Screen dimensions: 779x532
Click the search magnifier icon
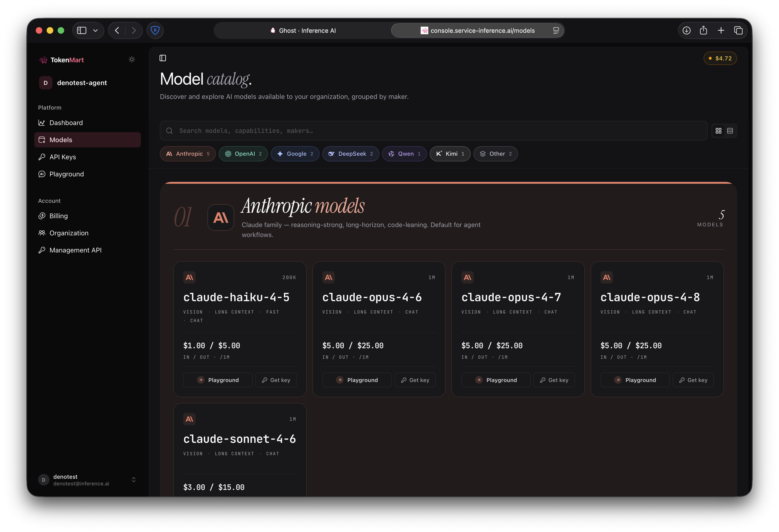pos(170,131)
